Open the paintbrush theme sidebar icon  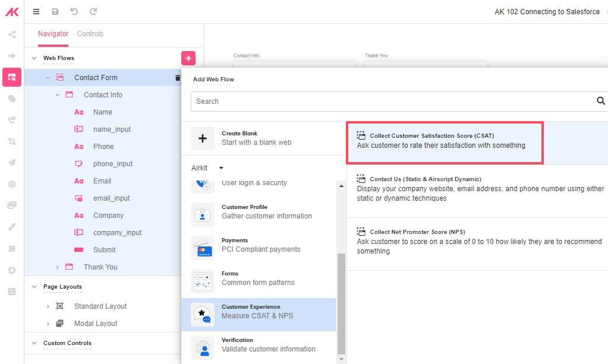click(x=12, y=226)
